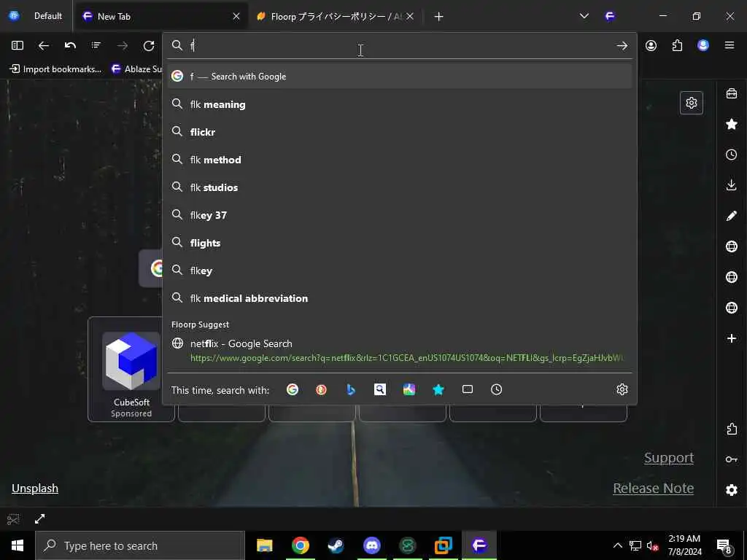Open Discord from the taskbar

coord(371,545)
